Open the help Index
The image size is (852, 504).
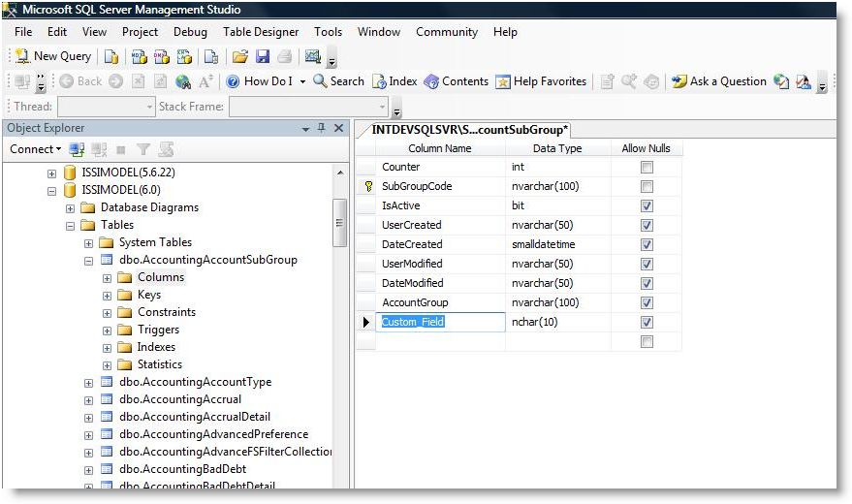point(394,81)
